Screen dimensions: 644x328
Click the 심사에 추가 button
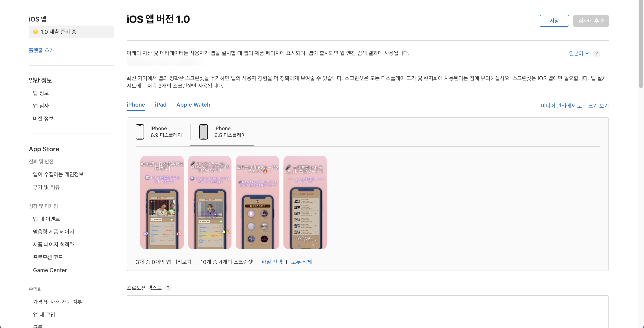591,21
